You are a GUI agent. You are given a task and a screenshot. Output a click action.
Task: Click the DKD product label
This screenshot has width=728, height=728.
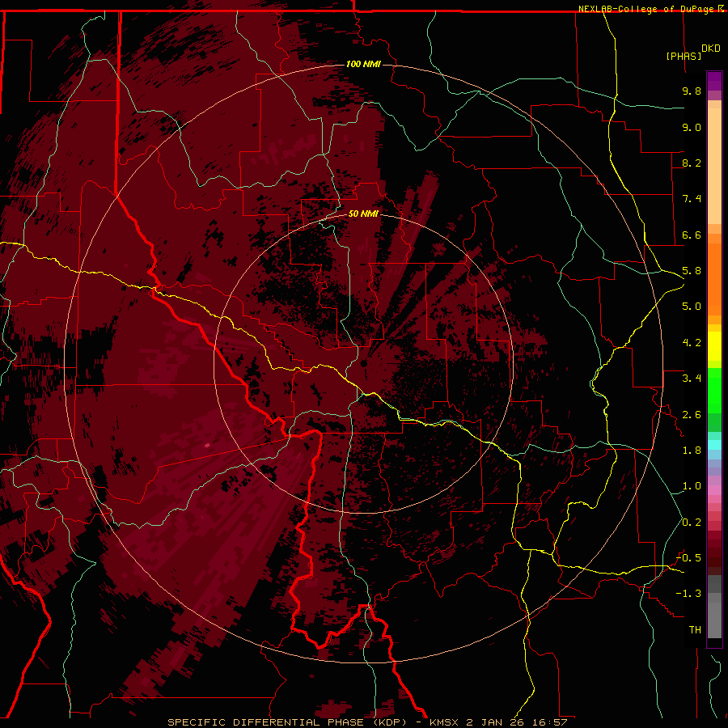[711, 49]
